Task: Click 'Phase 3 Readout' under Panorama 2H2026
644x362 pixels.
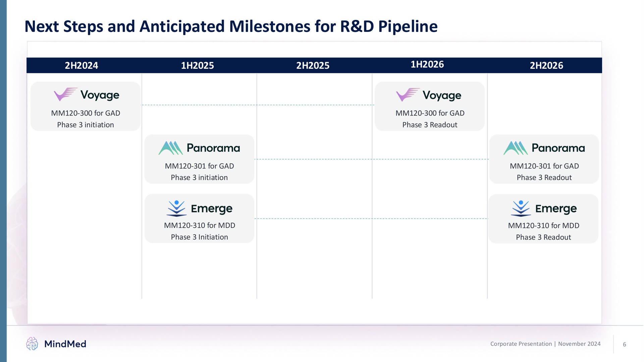Action: (544, 177)
